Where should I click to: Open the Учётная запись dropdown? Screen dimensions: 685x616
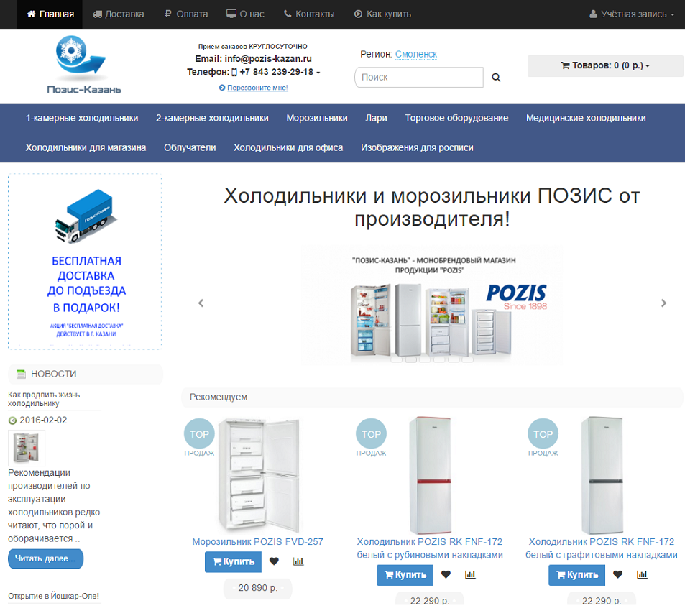[x=632, y=14]
